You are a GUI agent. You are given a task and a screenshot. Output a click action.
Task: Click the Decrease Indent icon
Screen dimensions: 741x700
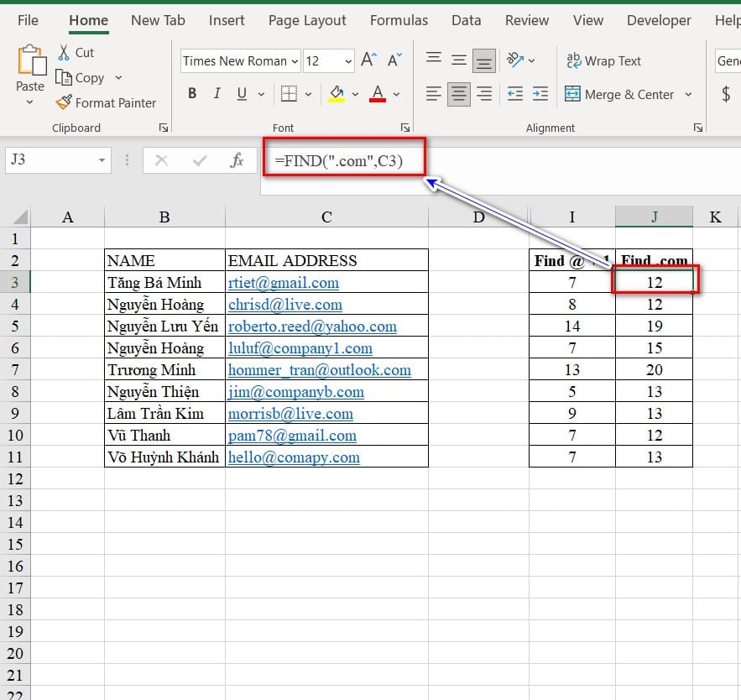coord(515,94)
